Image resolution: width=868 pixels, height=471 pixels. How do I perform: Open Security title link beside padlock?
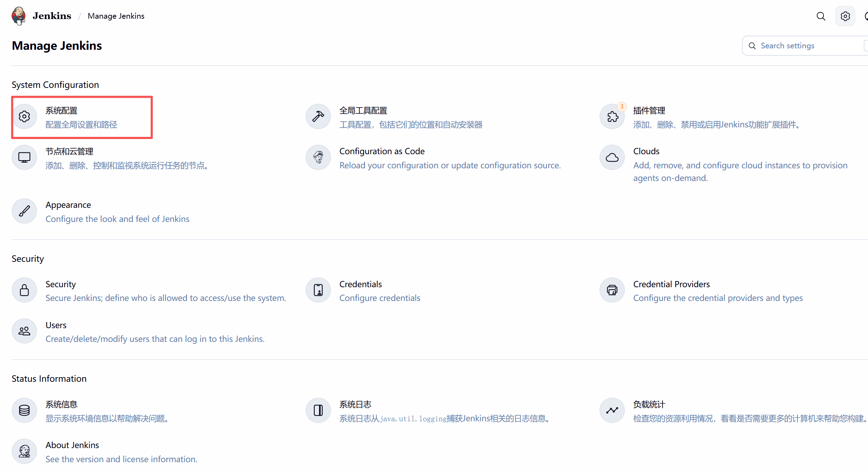61,284
